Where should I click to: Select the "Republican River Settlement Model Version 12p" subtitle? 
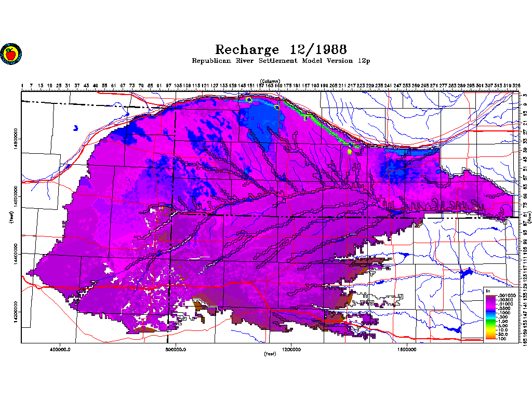281,61
